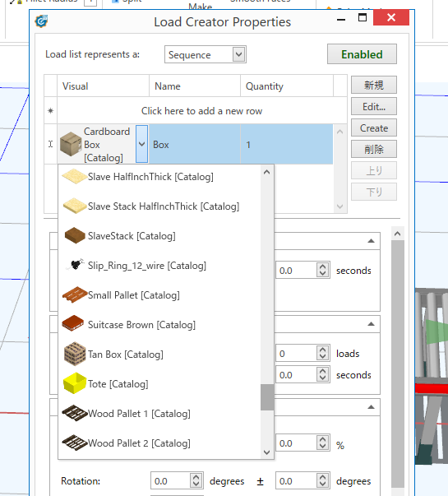Click the Edit... button

374,107
